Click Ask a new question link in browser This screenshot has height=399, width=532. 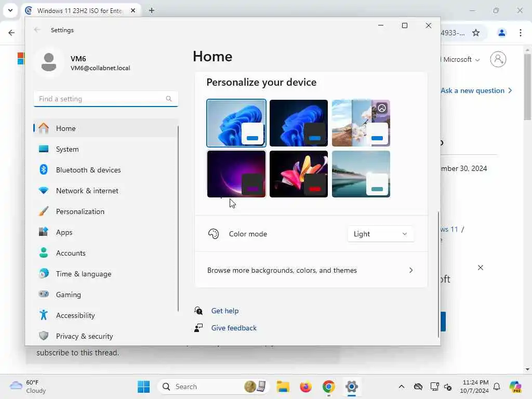476,90
